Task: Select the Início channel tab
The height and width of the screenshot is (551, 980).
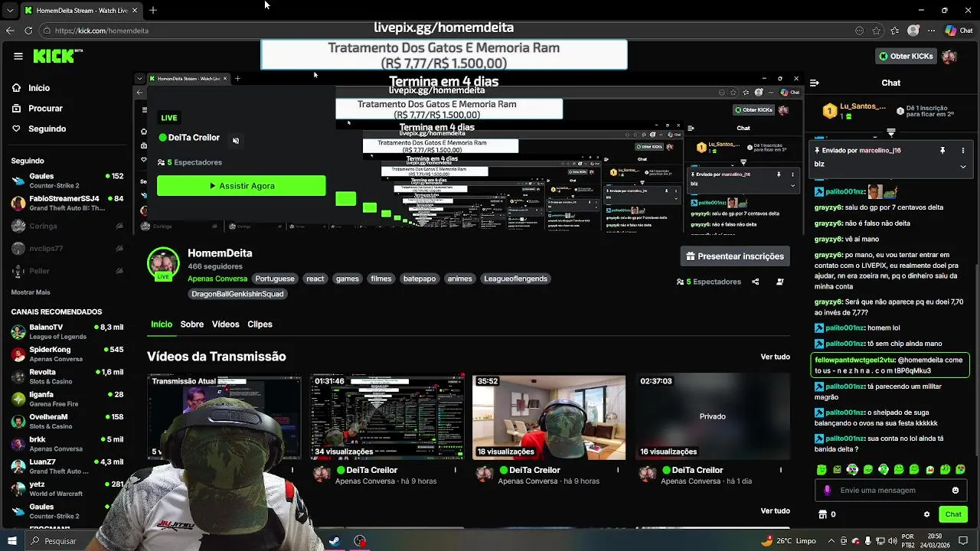Action: tap(162, 324)
